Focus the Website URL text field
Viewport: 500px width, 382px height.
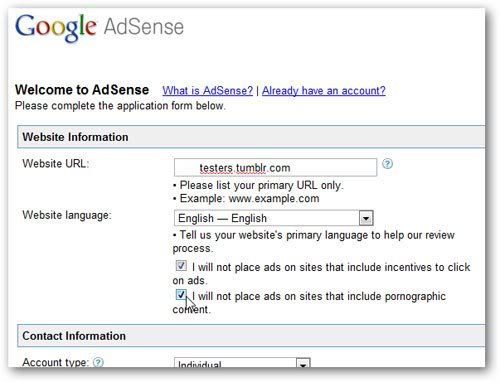click(275, 167)
